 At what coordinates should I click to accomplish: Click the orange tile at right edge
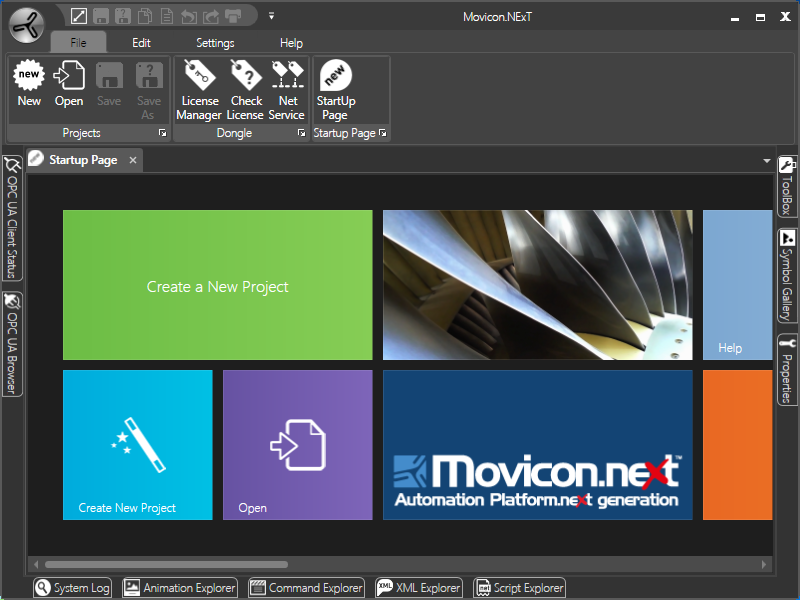(738, 445)
